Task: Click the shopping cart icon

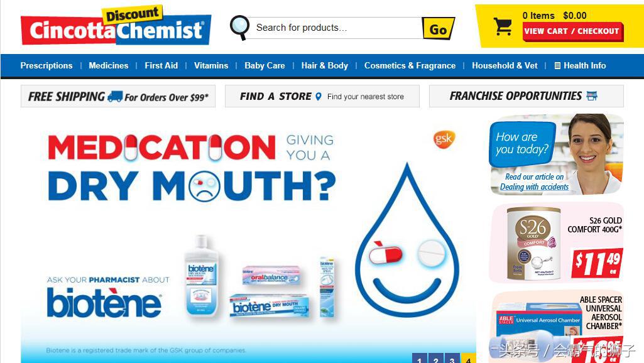Action: 503,26
